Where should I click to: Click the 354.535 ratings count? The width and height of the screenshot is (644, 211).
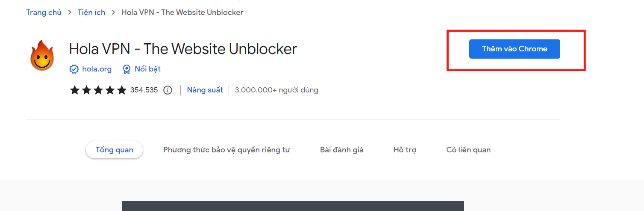pos(144,90)
